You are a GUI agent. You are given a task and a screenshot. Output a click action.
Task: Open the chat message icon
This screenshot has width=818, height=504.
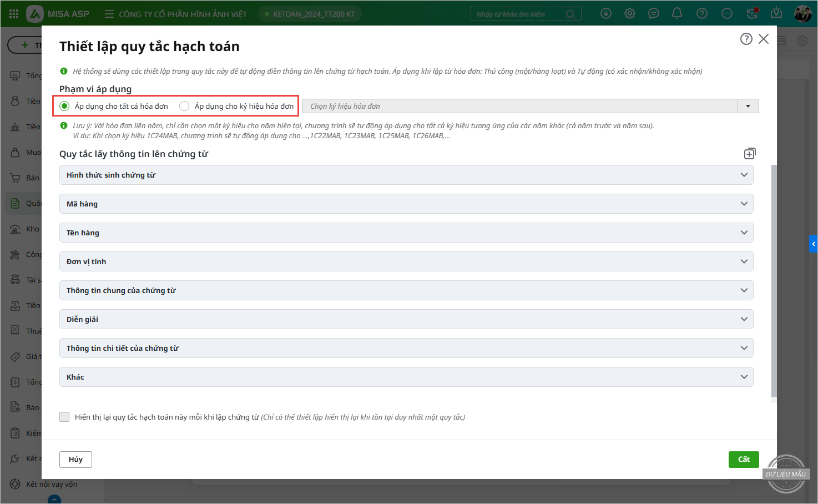click(x=653, y=14)
